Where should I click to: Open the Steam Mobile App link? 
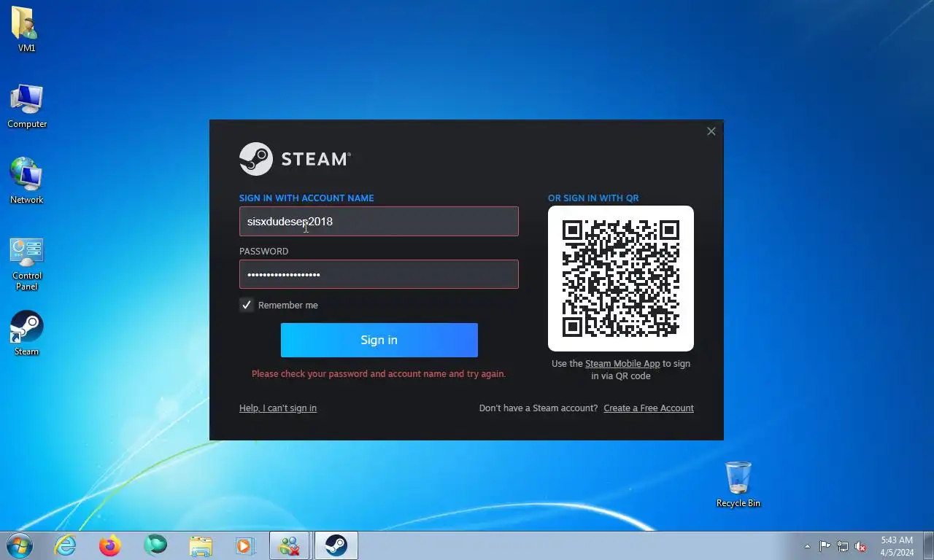(622, 364)
